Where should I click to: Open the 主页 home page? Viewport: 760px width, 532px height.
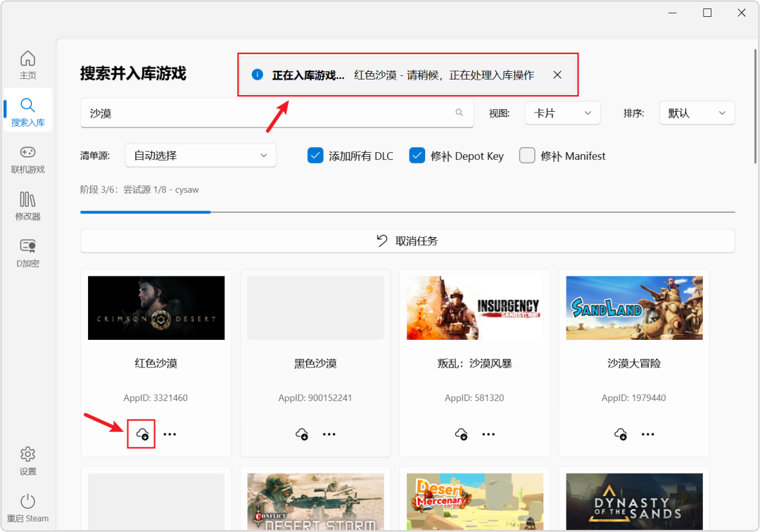point(27,65)
